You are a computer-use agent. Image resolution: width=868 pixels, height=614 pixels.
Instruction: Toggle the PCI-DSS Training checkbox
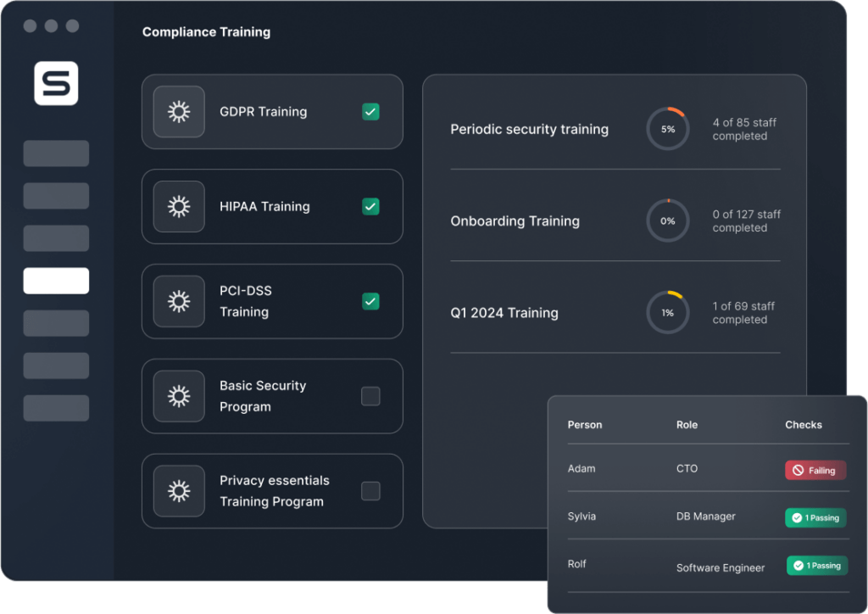click(x=370, y=301)
